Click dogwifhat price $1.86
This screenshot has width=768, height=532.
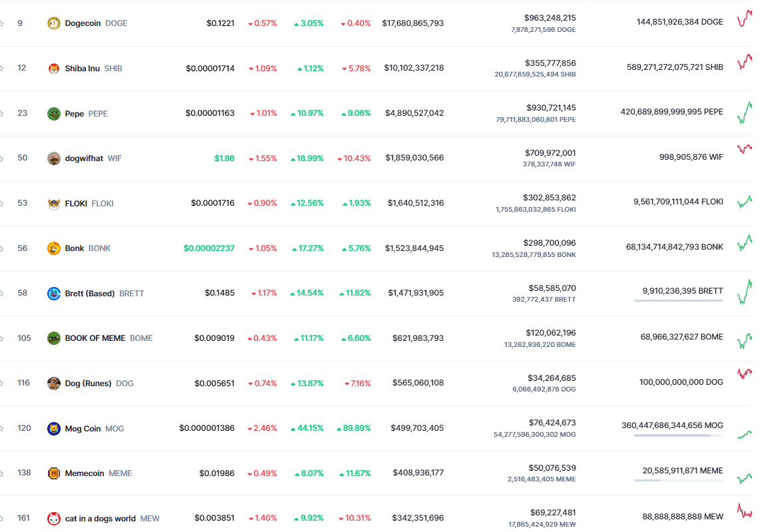tap(224, 158)
